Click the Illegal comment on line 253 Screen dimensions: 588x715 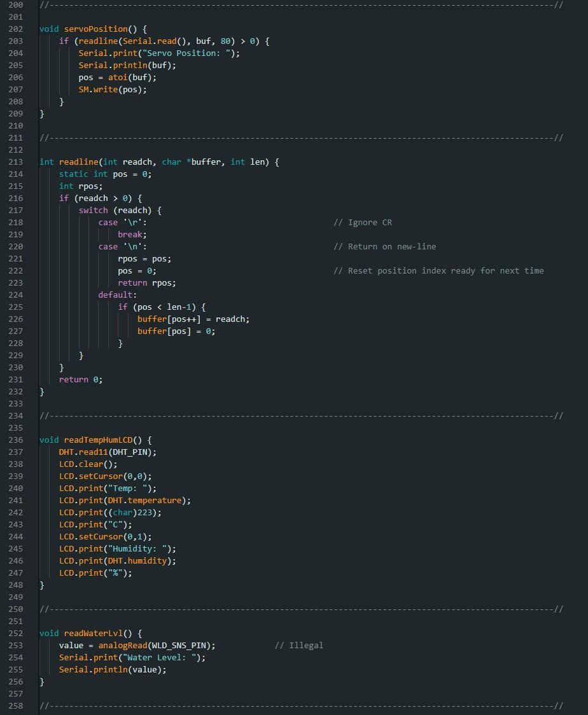(x=300, y=645)
